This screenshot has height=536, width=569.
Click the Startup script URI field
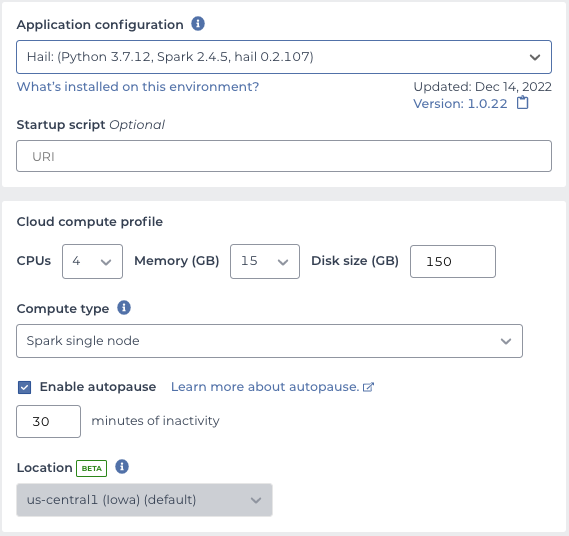coord(284,156)
